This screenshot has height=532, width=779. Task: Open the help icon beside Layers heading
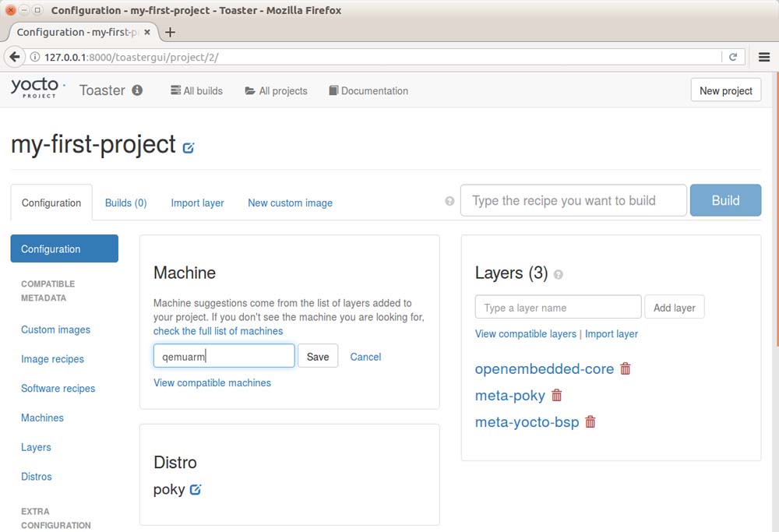point(558,275)
